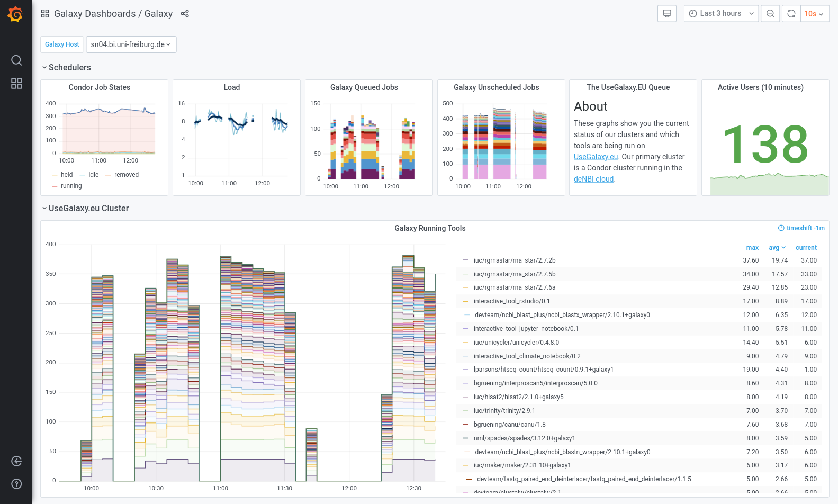The height and width of the screenshot is (504, 838).
Task: Open Condor Job States panel title menu
Action: (100, 87)
